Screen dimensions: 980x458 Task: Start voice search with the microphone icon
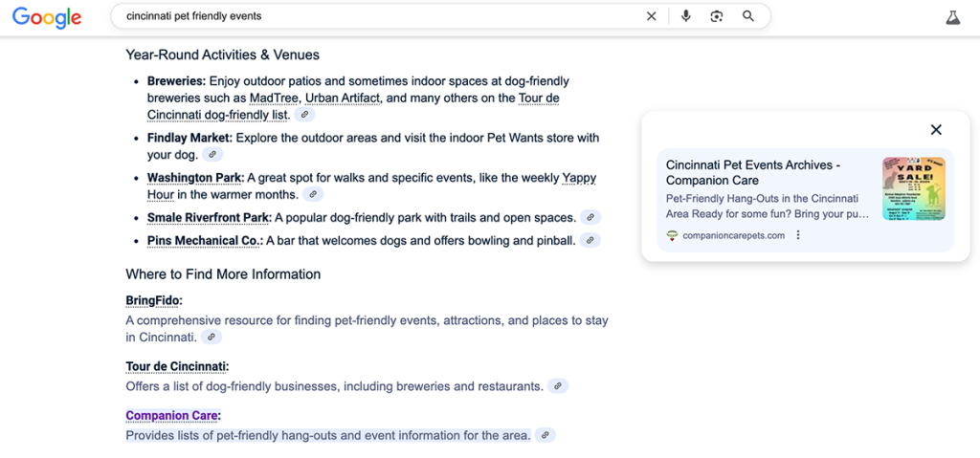coord(685,16)
